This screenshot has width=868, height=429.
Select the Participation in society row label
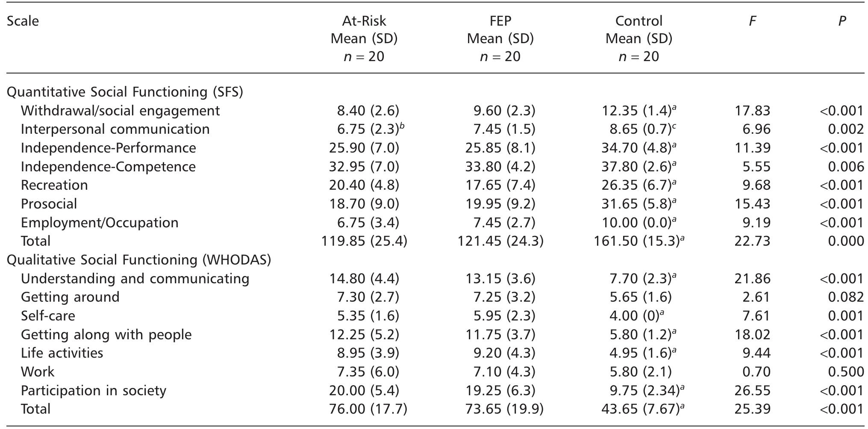(93, 391)
